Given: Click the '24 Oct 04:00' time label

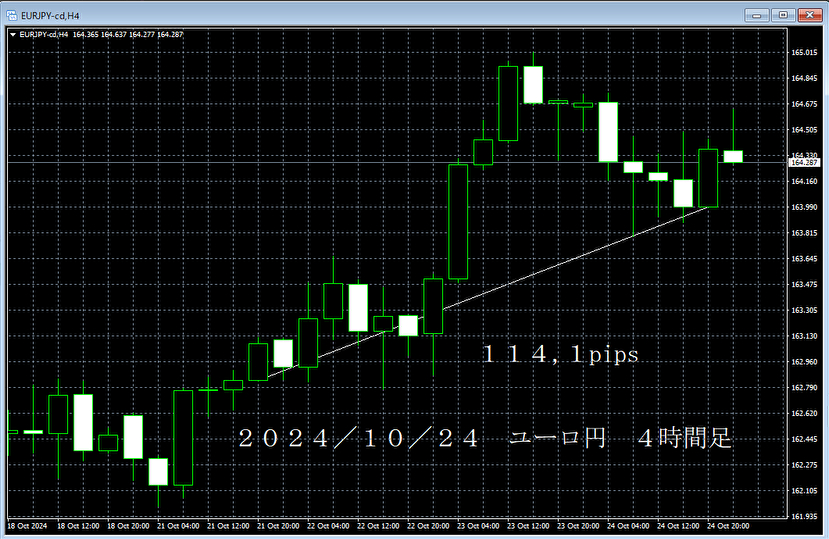Looking at the screenshot, I should click(x=628, y=526).
